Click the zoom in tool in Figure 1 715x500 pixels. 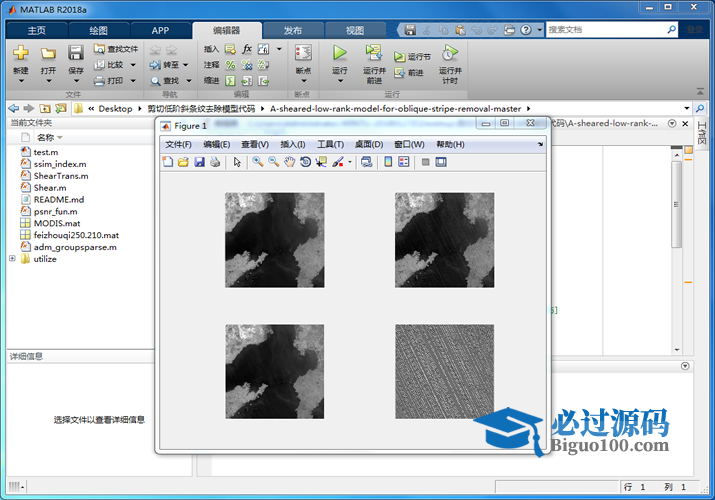(258, 162)
